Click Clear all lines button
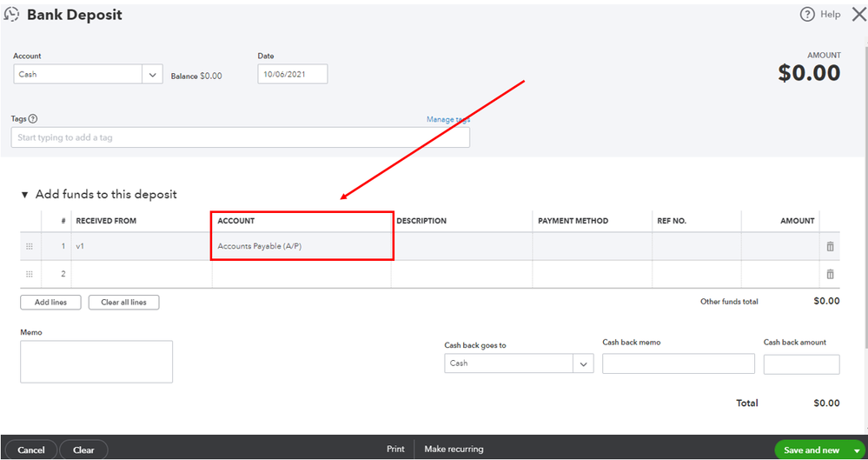Screen dimensions: 868x460 [x=123, y=303]
